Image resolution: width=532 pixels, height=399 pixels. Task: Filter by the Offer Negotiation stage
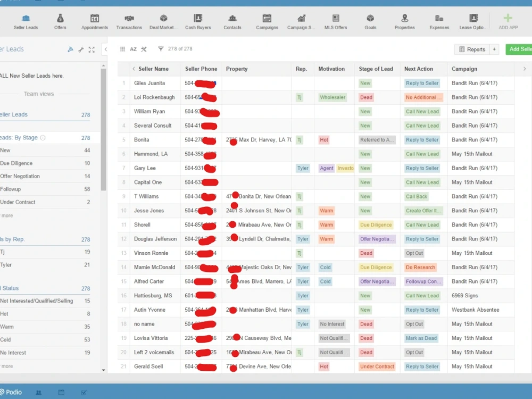tap(45, 176)
